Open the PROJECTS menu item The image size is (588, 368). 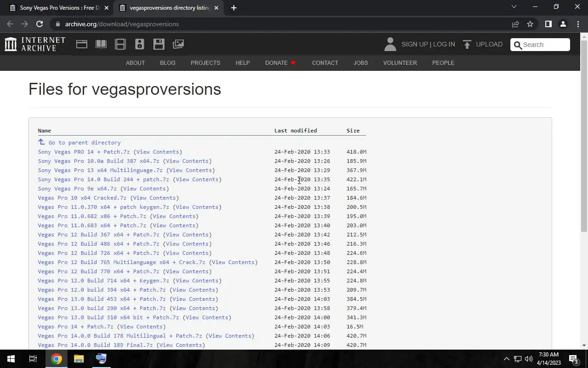tap(205, 63)
